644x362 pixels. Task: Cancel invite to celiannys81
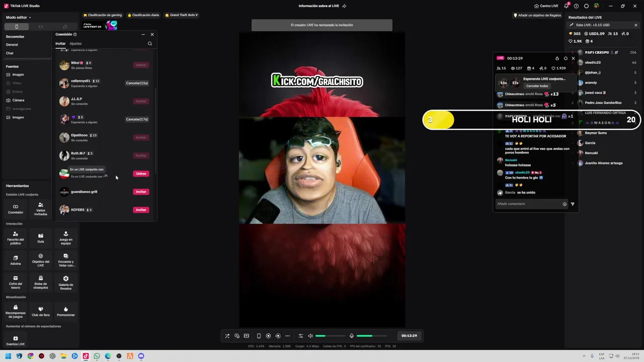coord(137,83)
